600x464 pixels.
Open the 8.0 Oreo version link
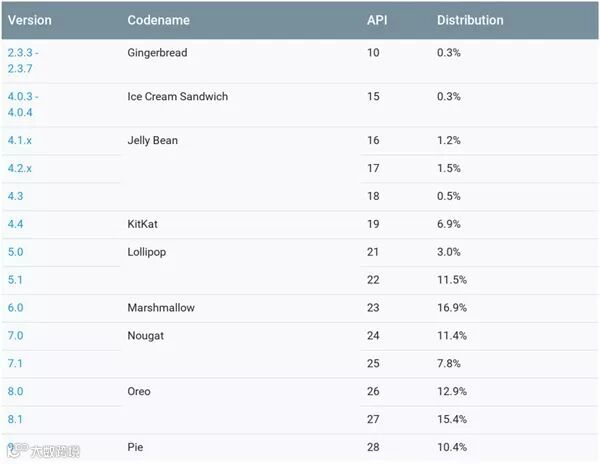coord(15,392)
